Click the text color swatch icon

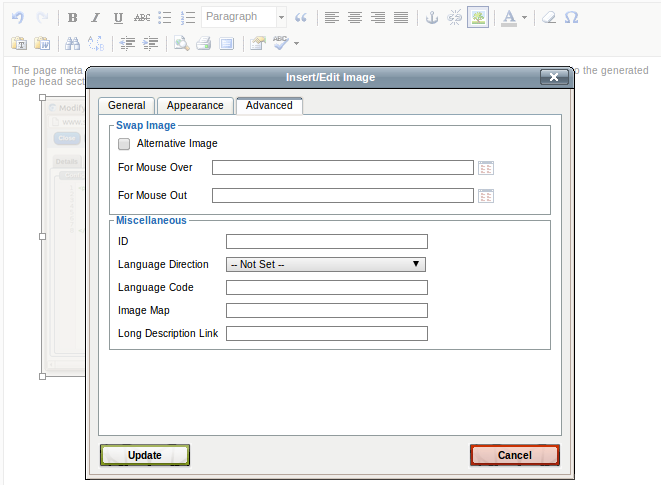click(x=509, y=18)
